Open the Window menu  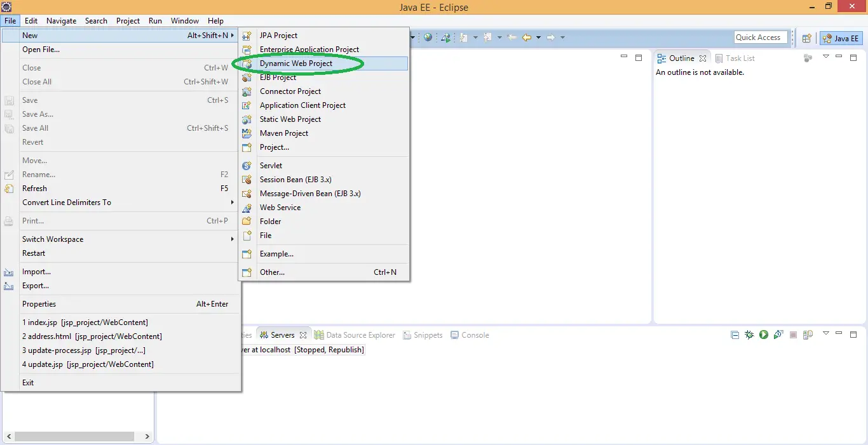pyautogui.click(x=185, y=21)
